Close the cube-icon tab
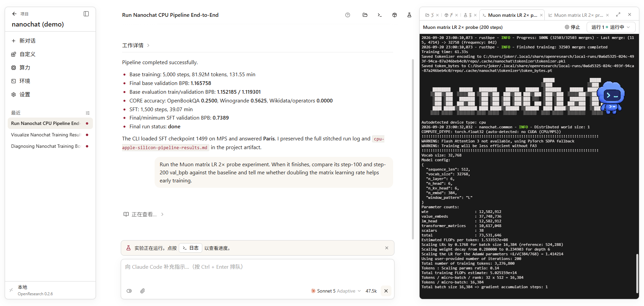This screenshot has width=644, height=306. point(457,15)
